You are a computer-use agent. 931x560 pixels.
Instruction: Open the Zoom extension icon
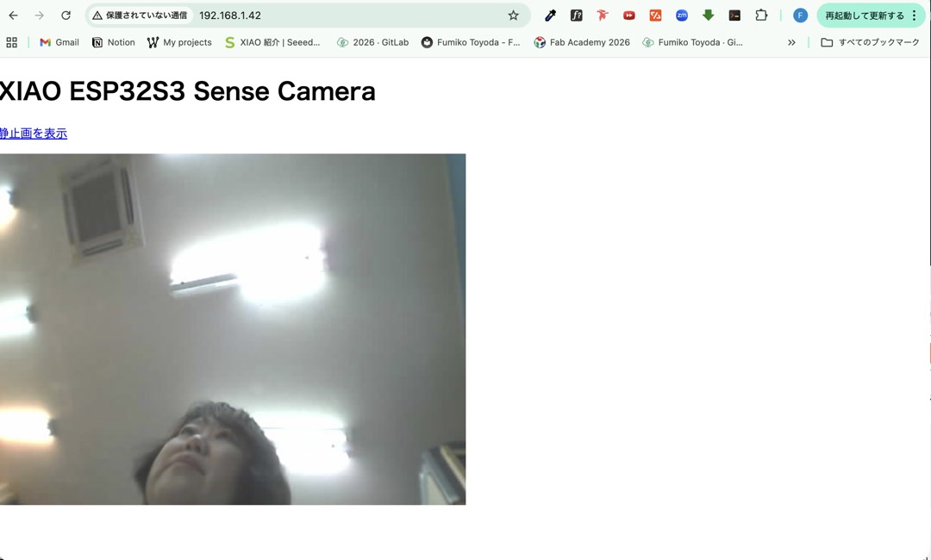681,15
